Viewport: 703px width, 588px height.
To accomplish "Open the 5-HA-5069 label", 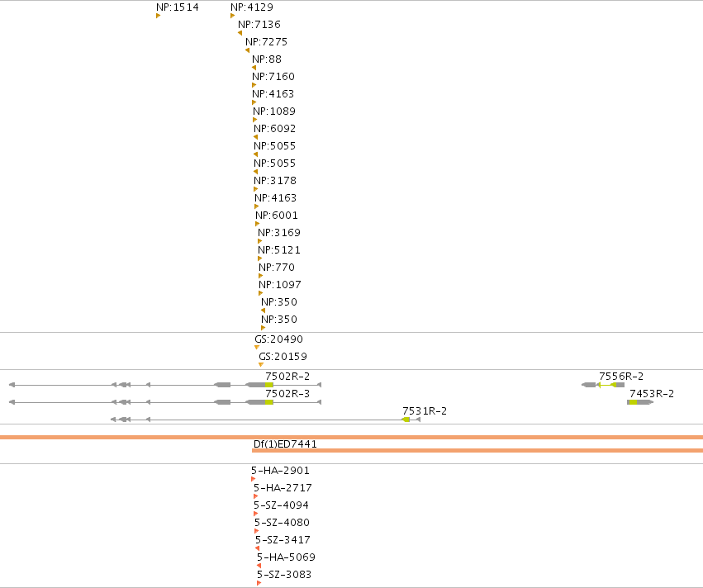I will pyautogui.click(x=286, y=557).
